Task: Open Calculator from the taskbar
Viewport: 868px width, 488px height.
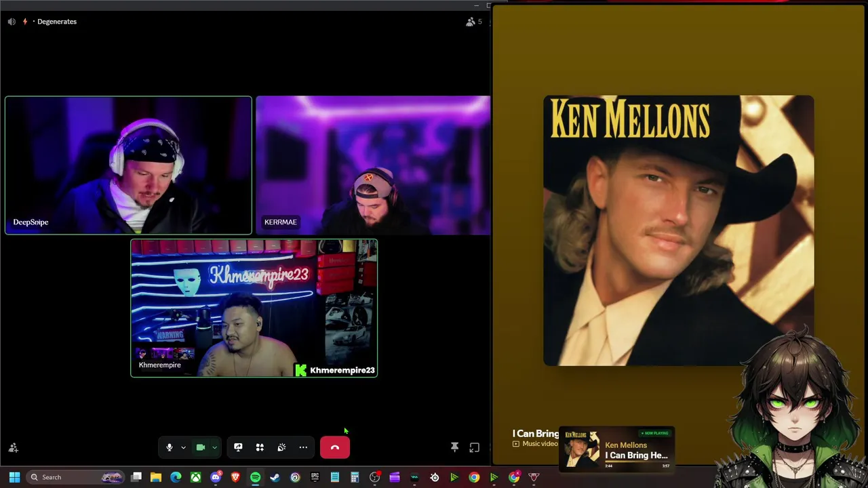Action: (354, 477)
